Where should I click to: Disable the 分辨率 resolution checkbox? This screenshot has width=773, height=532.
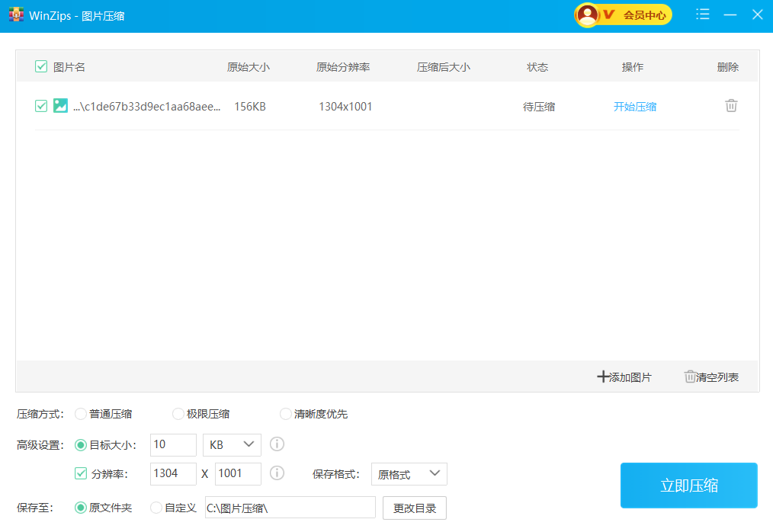click(x=81, y=473)
